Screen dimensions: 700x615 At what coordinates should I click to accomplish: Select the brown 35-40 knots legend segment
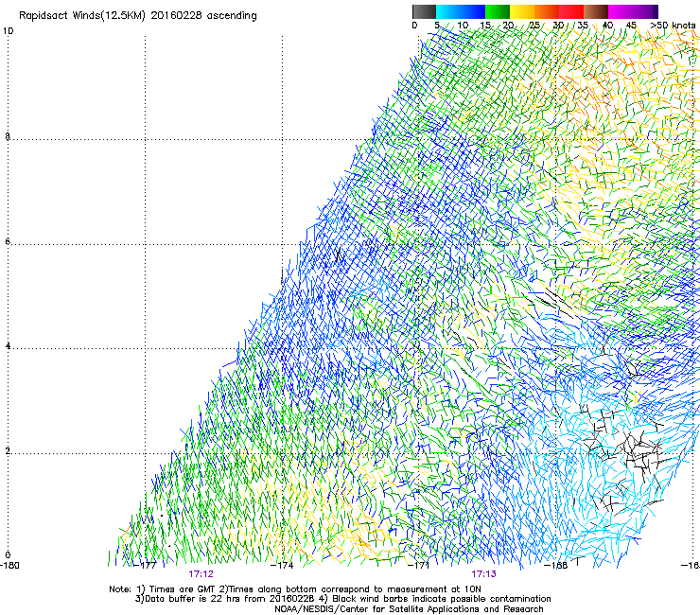tap(596, 11)
